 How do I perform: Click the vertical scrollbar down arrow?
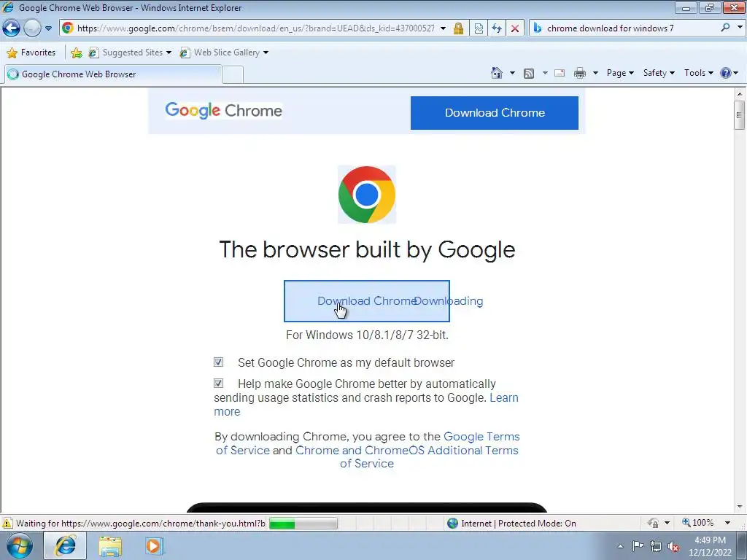(x=740, y=507)
